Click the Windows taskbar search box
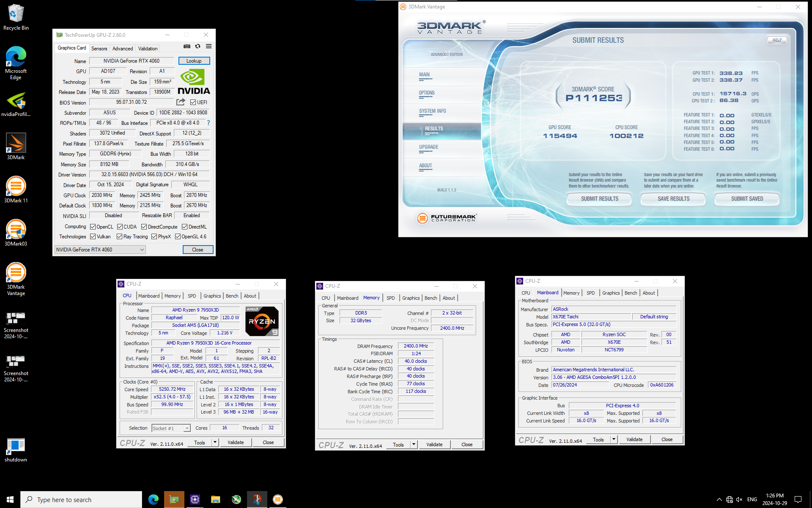Screen dimensions: 812x508 point(81,500)
